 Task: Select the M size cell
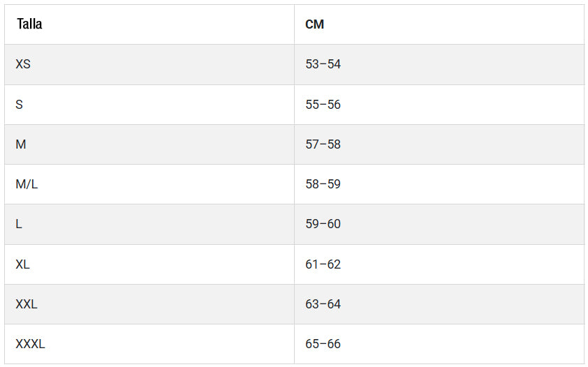click(x=21, y=144)
